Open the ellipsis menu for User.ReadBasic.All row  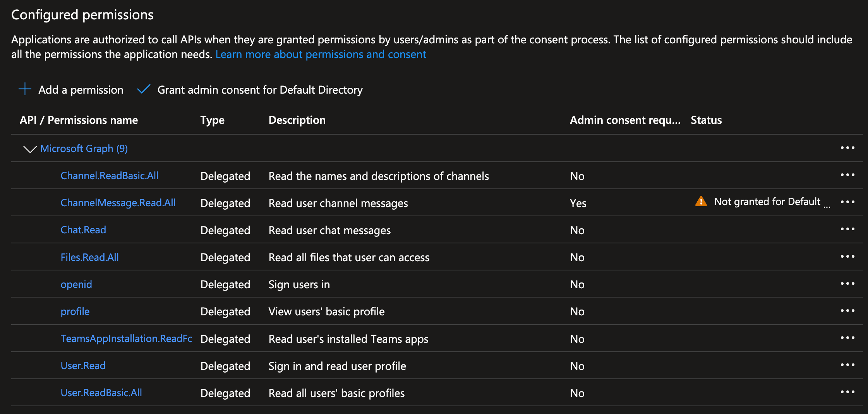pos(847,392)
